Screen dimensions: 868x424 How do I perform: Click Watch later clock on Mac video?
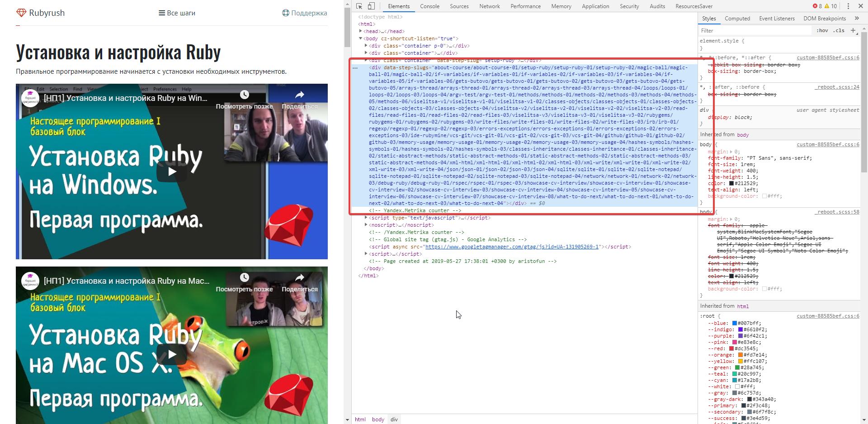(x=245, y=277)
